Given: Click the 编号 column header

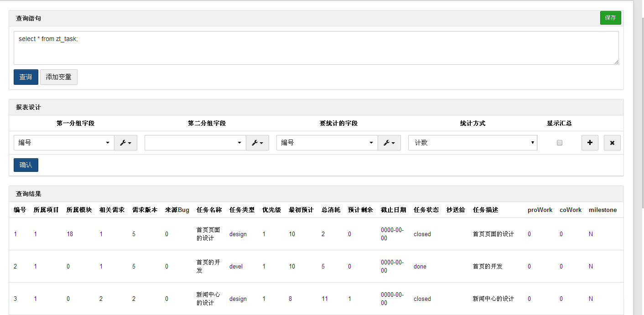Looking at the screenshot, I should click(x=20, y=210).
